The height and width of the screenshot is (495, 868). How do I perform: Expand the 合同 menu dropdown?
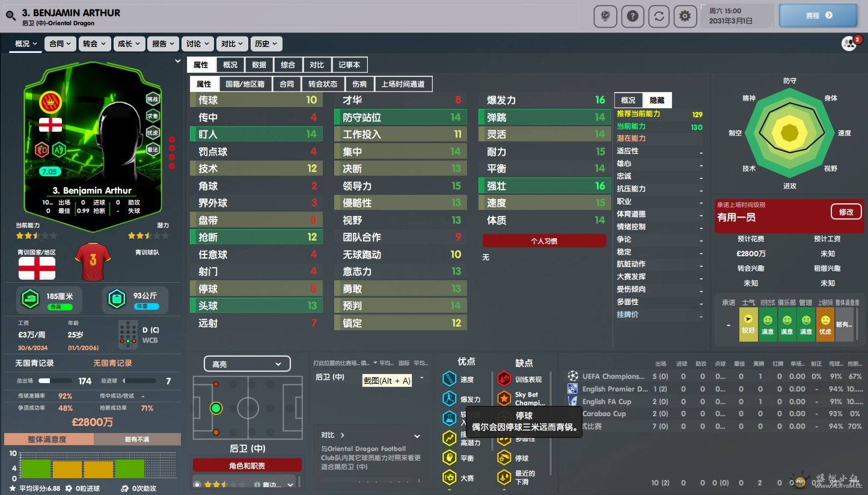(x=60, y=44)
